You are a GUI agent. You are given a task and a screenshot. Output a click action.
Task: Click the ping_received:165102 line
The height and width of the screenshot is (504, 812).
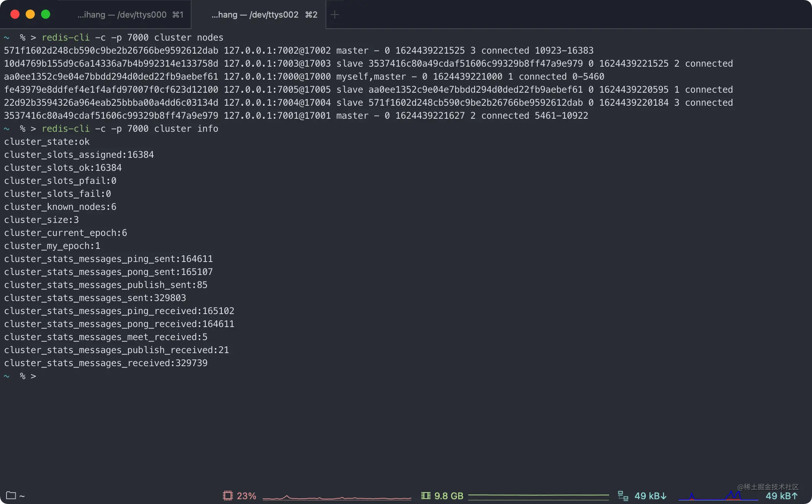click(119, 311)
